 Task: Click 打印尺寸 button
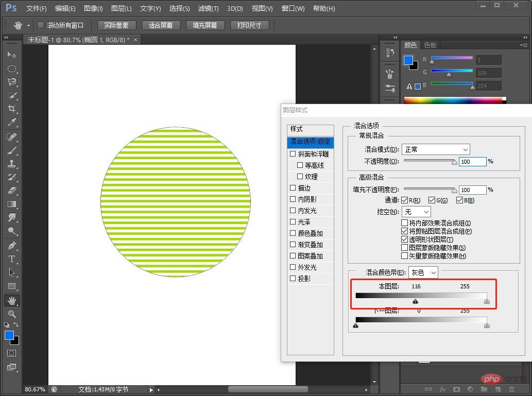[249, 25]
